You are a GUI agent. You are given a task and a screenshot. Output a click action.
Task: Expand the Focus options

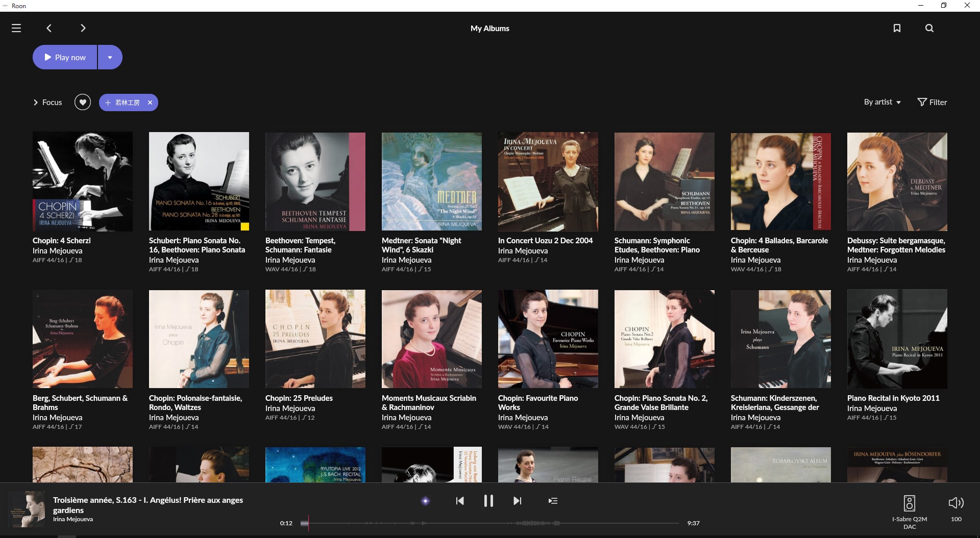point(47,103)
